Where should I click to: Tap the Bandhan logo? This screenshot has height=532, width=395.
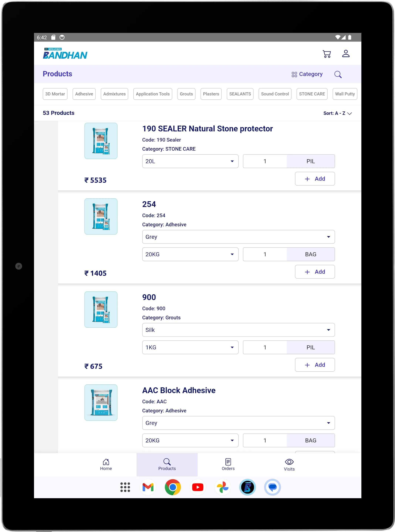tap(65, 53)
